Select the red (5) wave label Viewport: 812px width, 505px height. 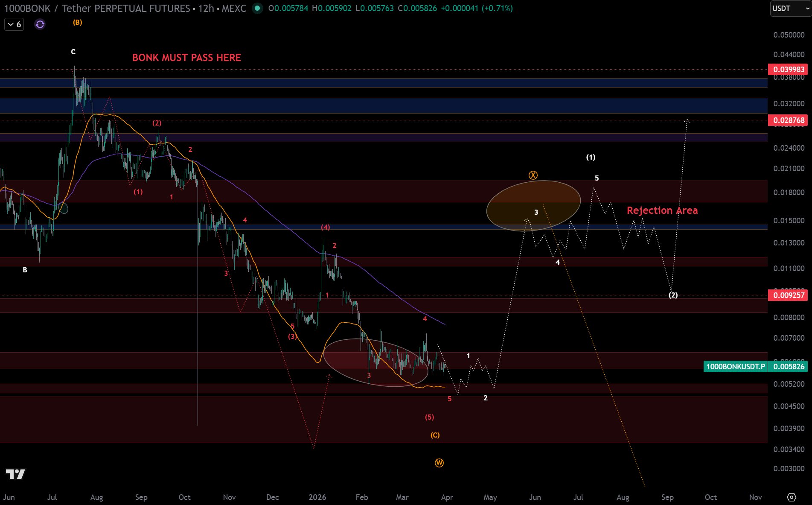coord(429,417)
